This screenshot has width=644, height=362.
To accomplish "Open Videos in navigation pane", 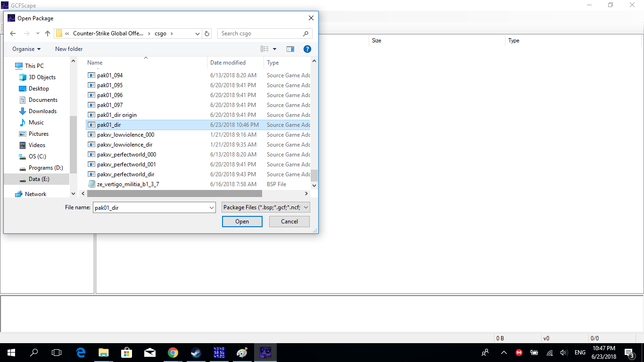I will click(x=37, y=145).
